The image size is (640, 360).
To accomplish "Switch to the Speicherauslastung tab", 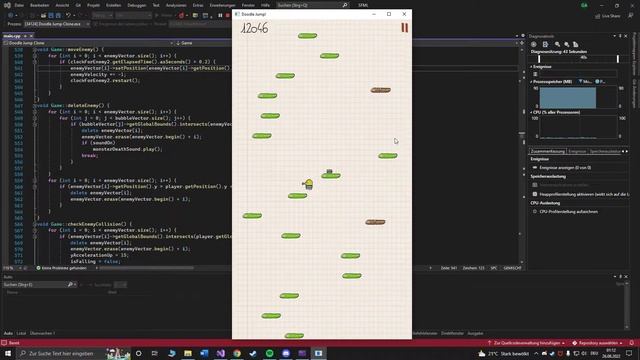I will [x=605, y=151].
